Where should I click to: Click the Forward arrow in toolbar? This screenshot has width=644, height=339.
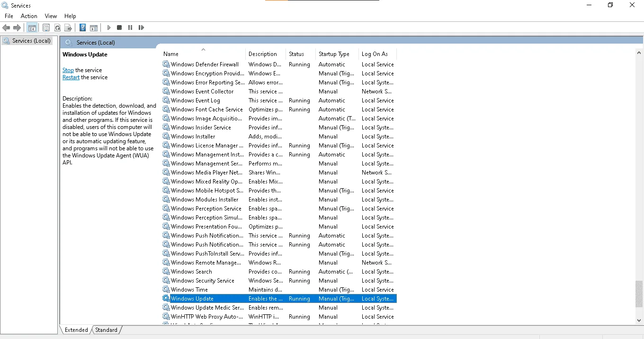coord(17,27)
